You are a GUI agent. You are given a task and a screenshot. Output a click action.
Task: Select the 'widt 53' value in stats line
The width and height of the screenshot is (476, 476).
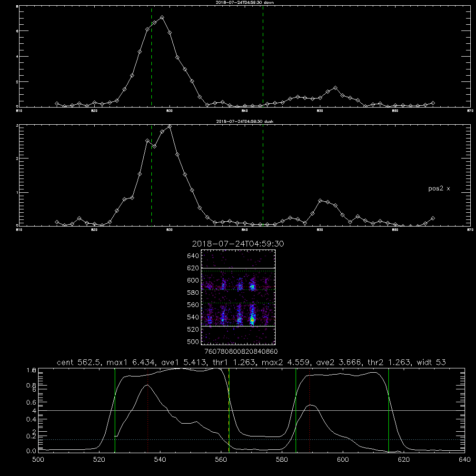[431, 362]
